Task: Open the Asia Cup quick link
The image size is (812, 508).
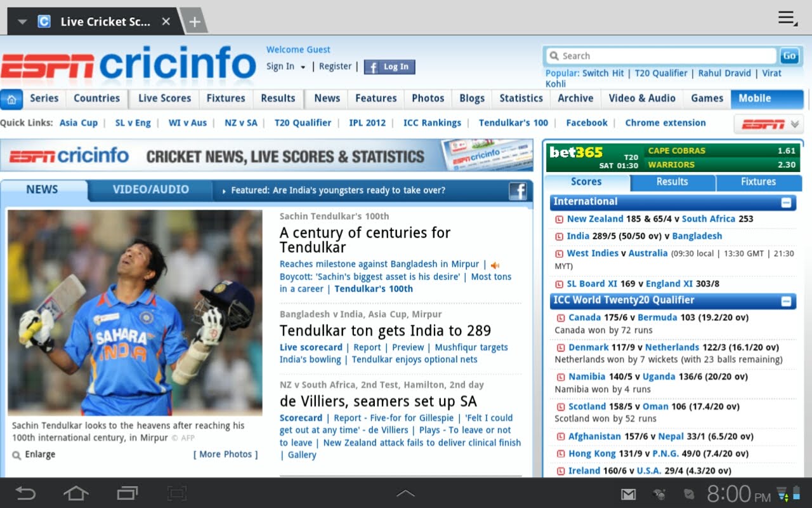Action: click(x=79, y=123)
